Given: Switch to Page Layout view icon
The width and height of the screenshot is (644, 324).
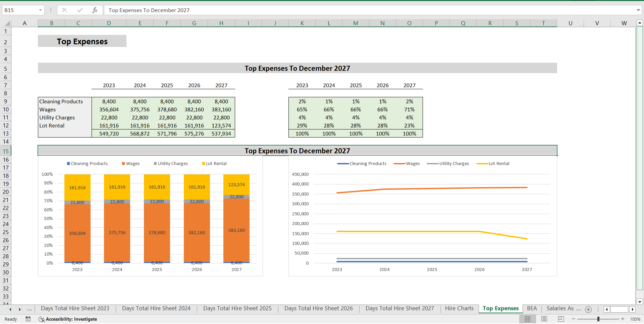Looking at the screenshot, I should coord(543,319).
